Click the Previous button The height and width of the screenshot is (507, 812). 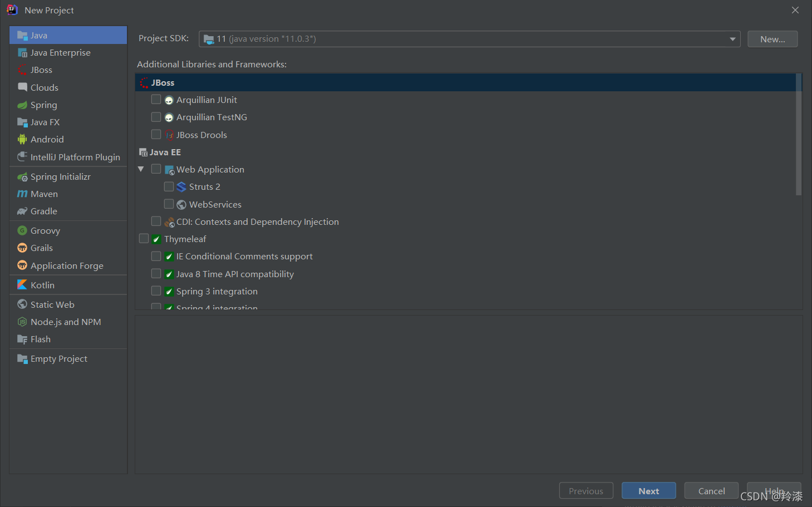click(x=586, y=491)
